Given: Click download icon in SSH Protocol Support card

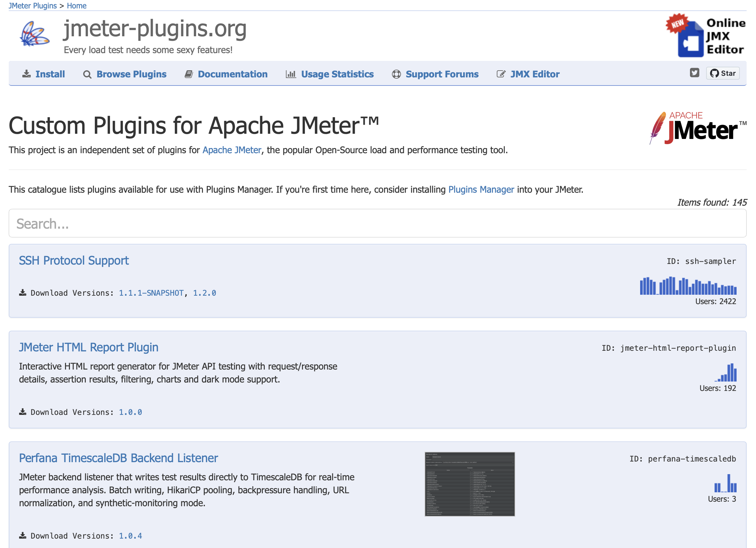Looking at the screenshot, I should (23, 293).
